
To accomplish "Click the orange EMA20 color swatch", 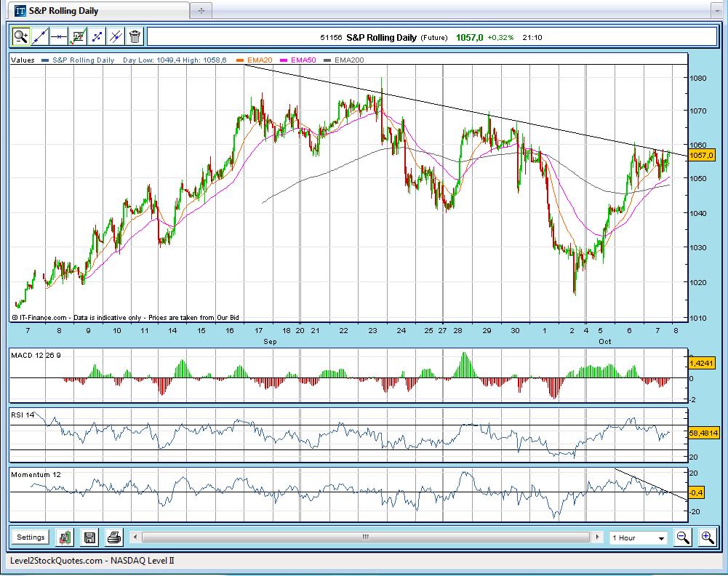I will tap(240, 60).
